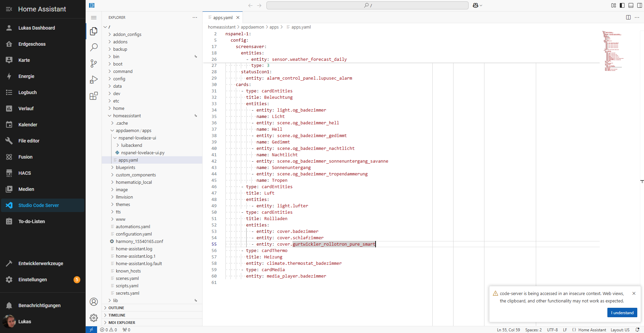Toggle the secondary sidebar layout button
Image resolution: width=644 pixels, height=333 pixels.
[639, 5]
